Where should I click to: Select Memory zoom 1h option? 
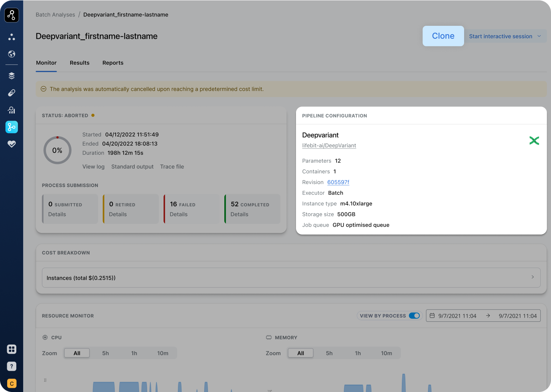click(x=358, y=353)
